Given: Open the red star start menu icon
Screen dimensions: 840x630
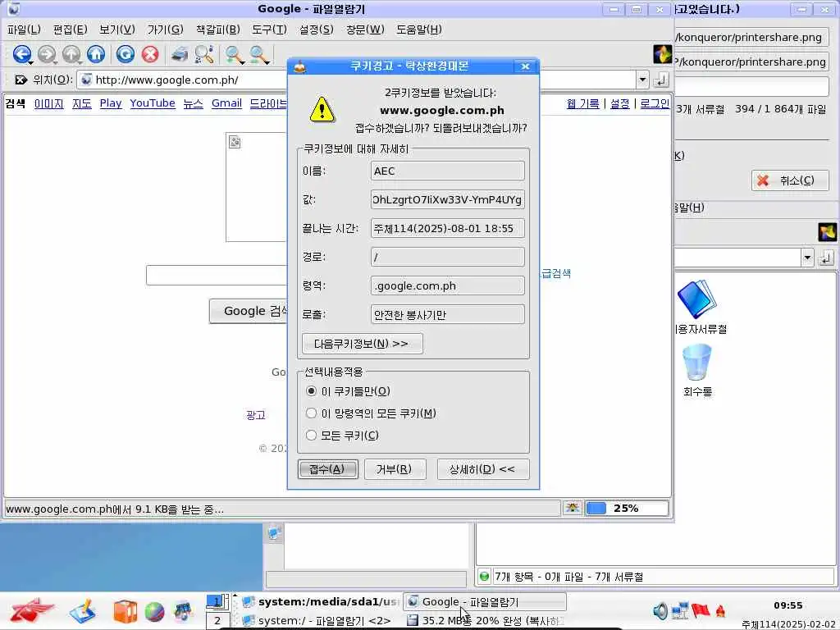Looking at the screenshot, I should (x=32, y=610).
